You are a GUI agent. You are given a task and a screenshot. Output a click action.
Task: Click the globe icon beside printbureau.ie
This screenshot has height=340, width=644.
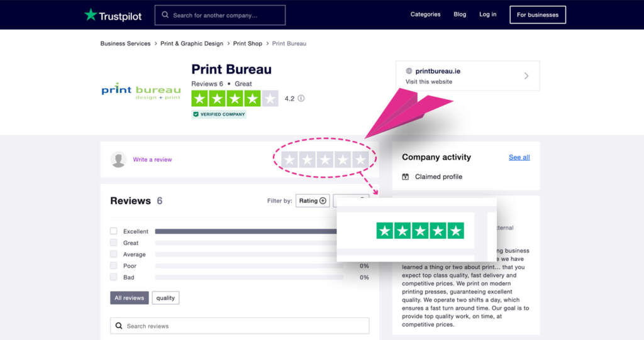409,70
